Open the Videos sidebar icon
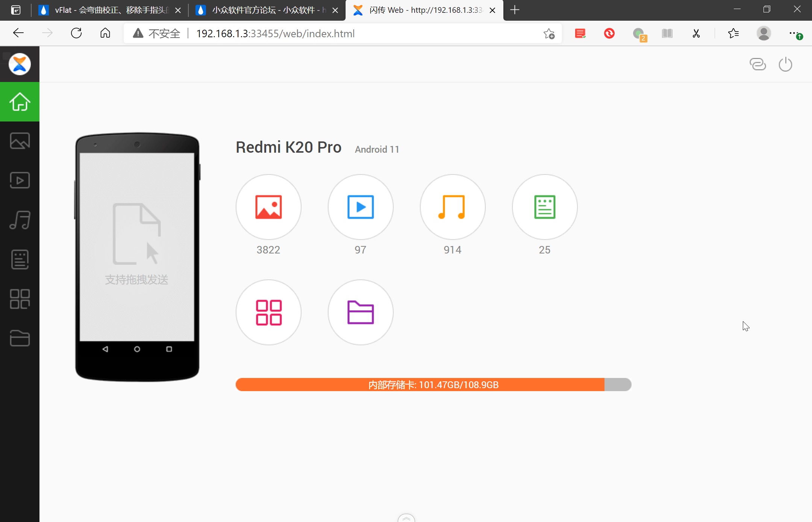 tap(20, 181)
